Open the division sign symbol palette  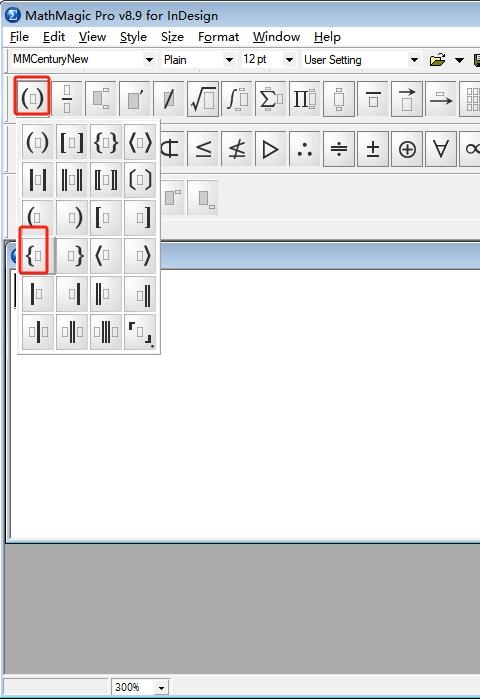click(338, 149)
